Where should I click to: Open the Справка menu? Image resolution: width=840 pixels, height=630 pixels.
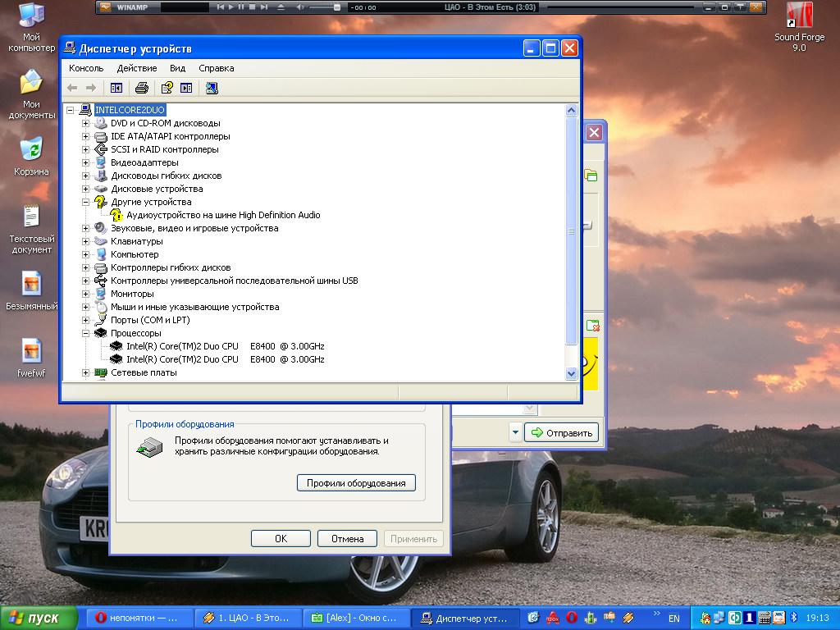216,68
